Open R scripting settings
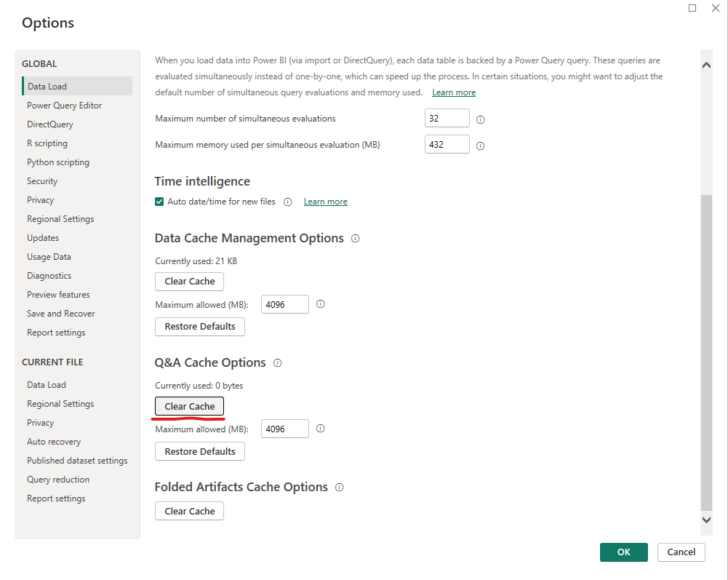The width and height of the screenshot is (728, 580). pyautogui.click(x=47, y=143)
